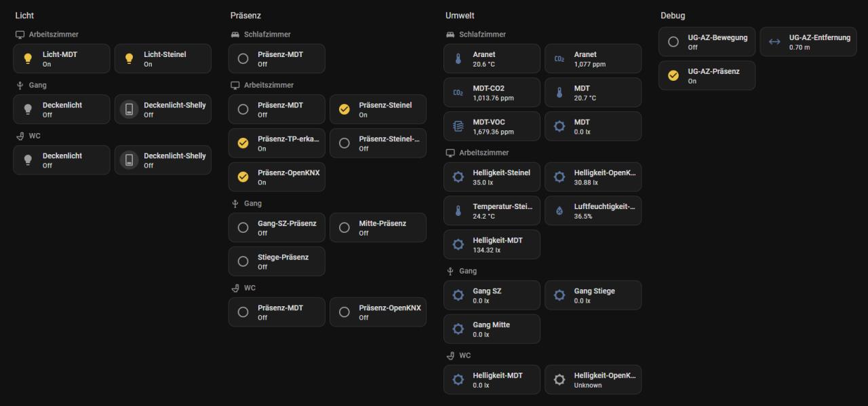Click the MDT-VOC air filter icon
868x406 pixels.
click(458, 126)
